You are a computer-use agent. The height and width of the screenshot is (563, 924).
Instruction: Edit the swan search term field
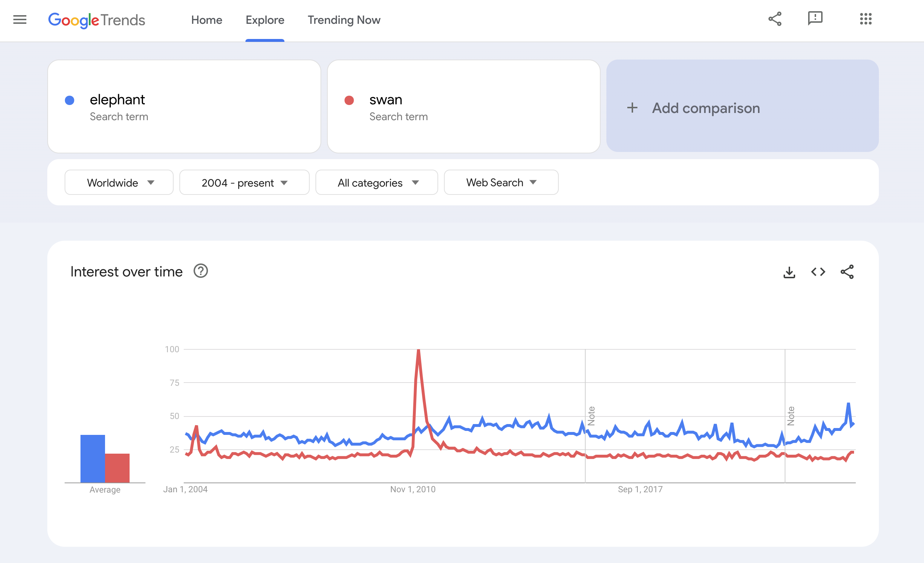[x=463, y=106]
